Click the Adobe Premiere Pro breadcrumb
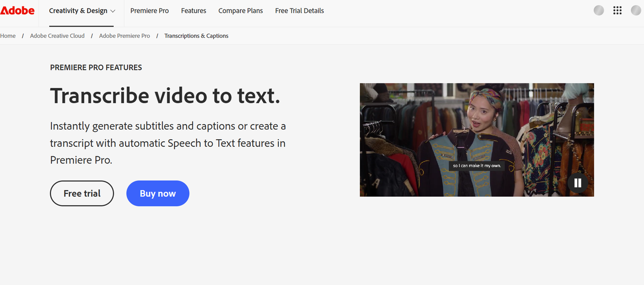644x285 pixels. 124,36
